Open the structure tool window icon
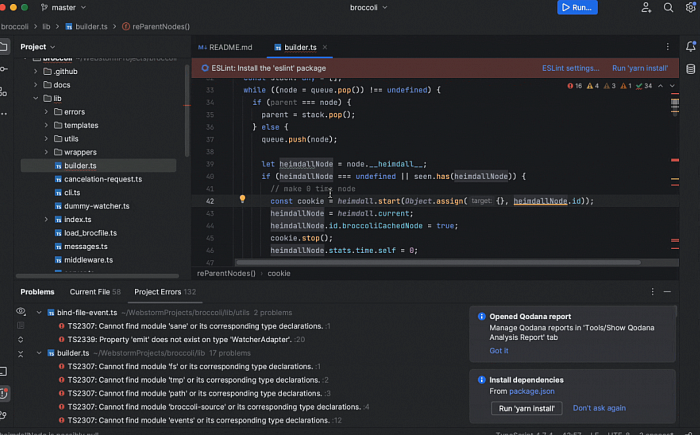Screen dimensions: 700x435 4,92
